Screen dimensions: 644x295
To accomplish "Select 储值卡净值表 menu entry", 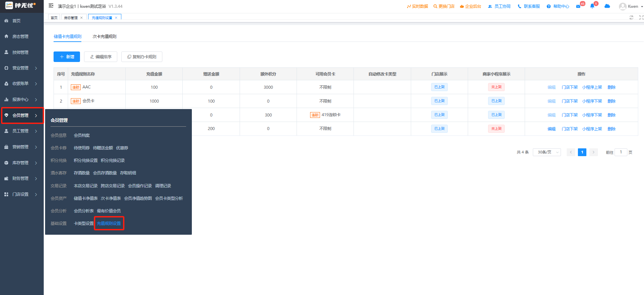I will [x=86, y=198].
